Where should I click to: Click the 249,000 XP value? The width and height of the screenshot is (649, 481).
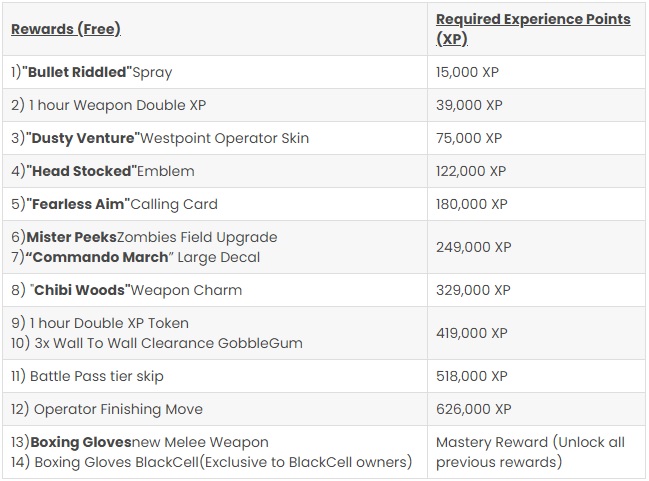pyautogui.click(x=474, y=247)
